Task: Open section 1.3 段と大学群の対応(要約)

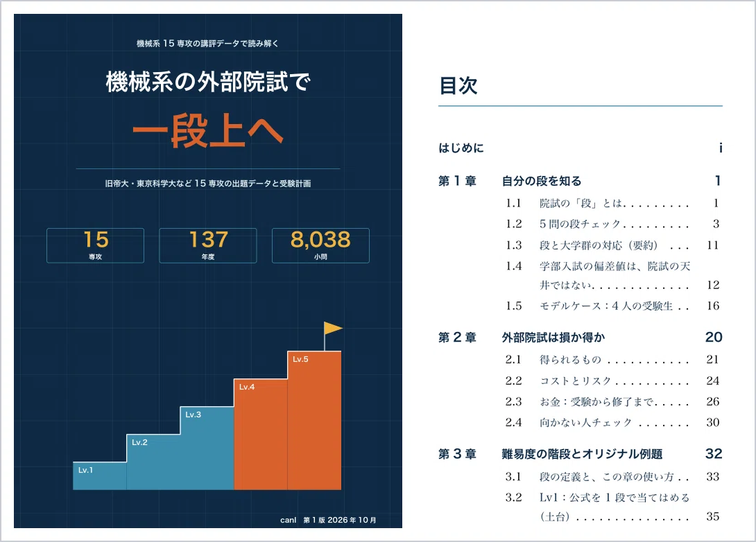Action: tap(612, 245)
